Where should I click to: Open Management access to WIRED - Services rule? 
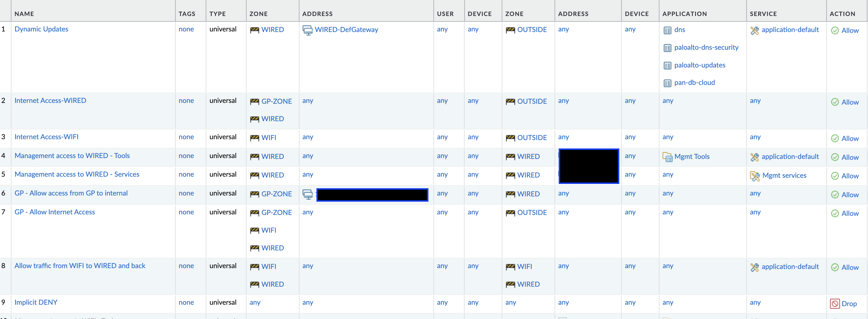(x=77, y=174)
